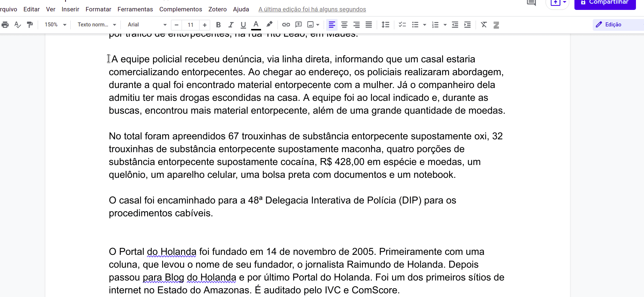
Task: Increase font size with plus button
Action: click(205, 25)
